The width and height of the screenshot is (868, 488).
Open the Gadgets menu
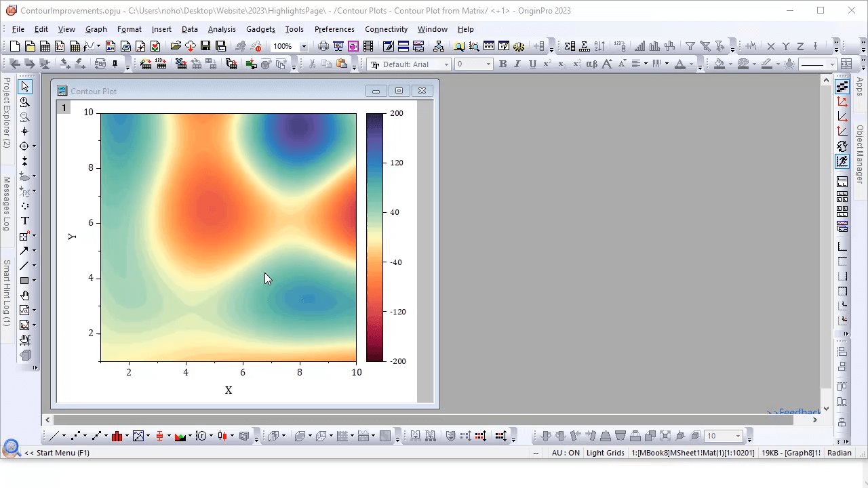(260, 29)
